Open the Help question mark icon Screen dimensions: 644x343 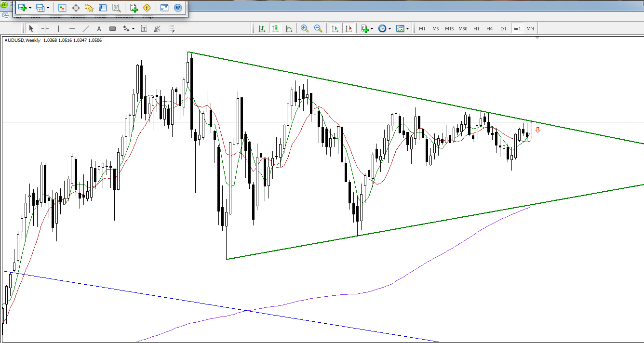(x=178, y=8)
